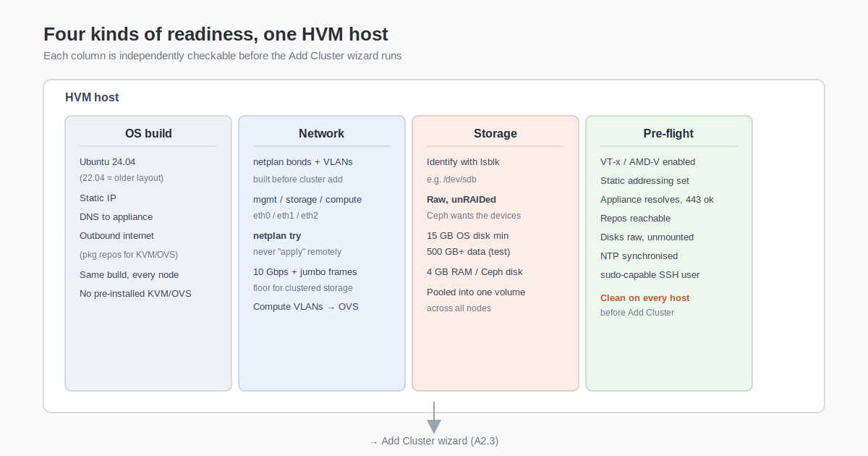Click "sudo-capable SSH user" item
The image size is (868, 456).
650,275
